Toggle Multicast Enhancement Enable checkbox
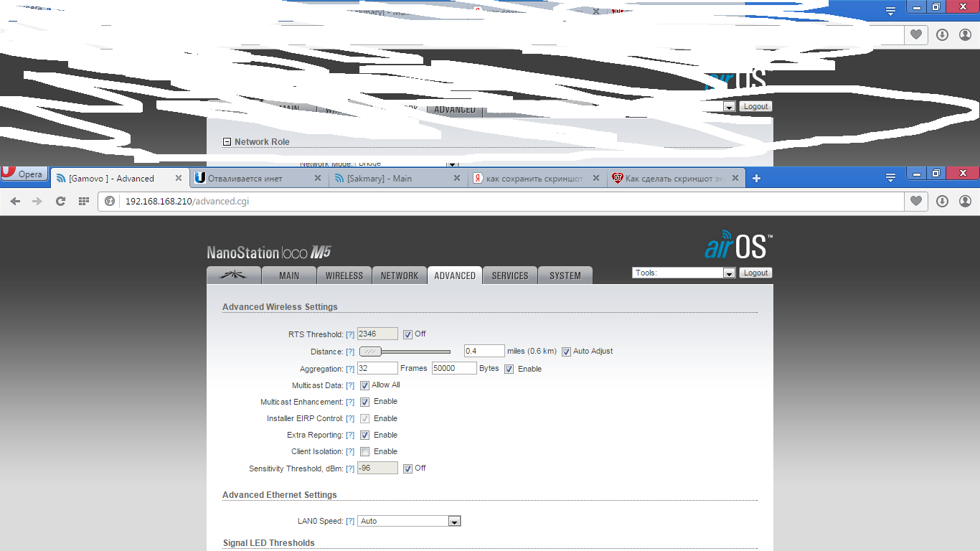This screenshot has width=980, height=551. coord(364,402)
